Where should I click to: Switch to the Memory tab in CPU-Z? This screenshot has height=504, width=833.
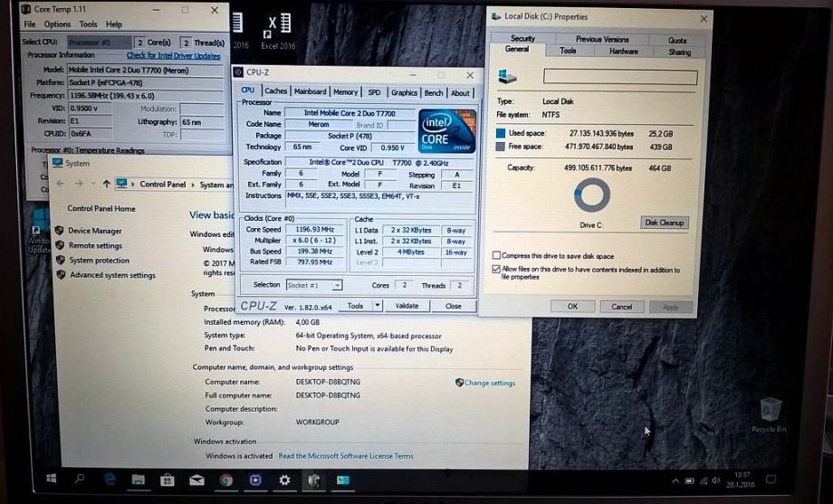(x=345, y=92)
